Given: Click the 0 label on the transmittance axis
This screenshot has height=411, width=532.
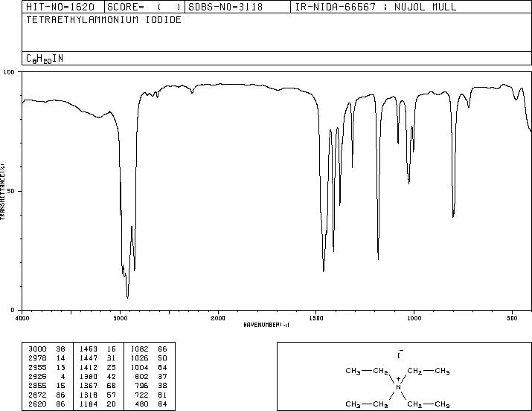Looking at the screenshot, I should pos(13,310).
